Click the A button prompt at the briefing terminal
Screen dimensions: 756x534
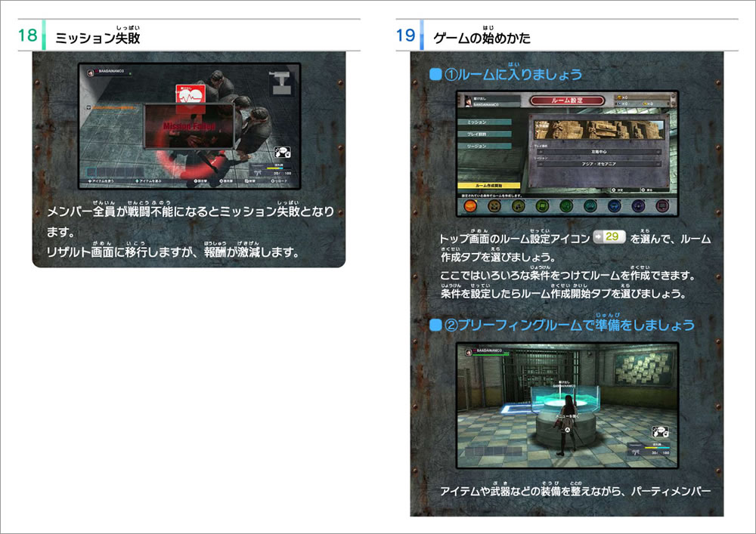click(568, 428)
